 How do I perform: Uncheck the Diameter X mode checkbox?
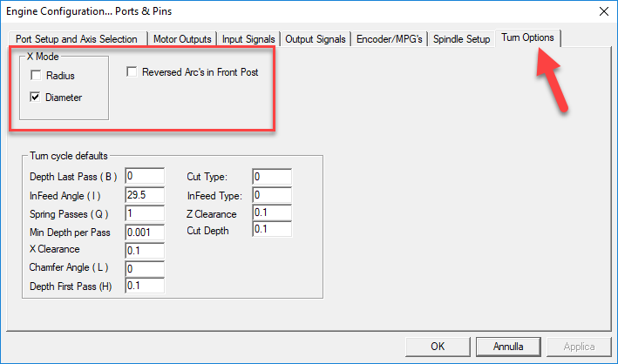36,98
